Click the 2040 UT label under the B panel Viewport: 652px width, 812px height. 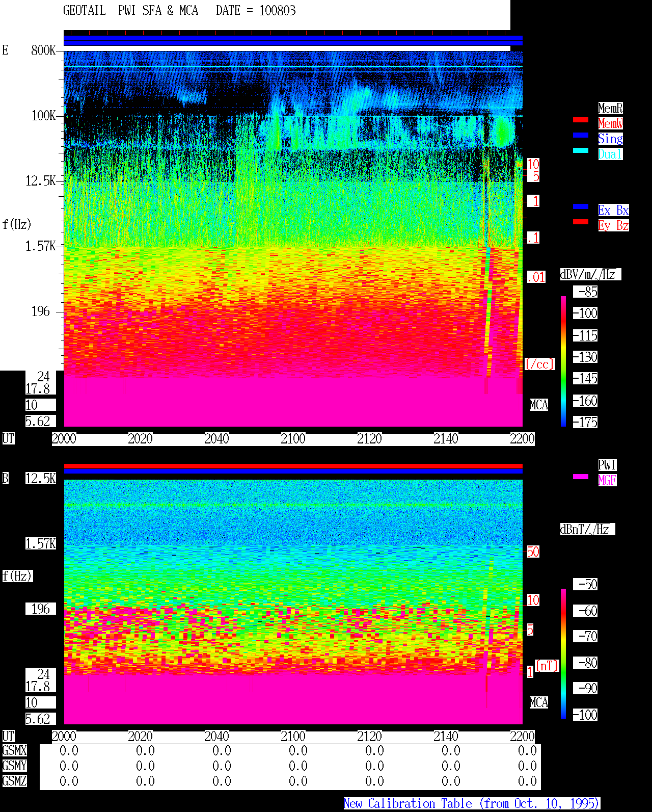216,736
